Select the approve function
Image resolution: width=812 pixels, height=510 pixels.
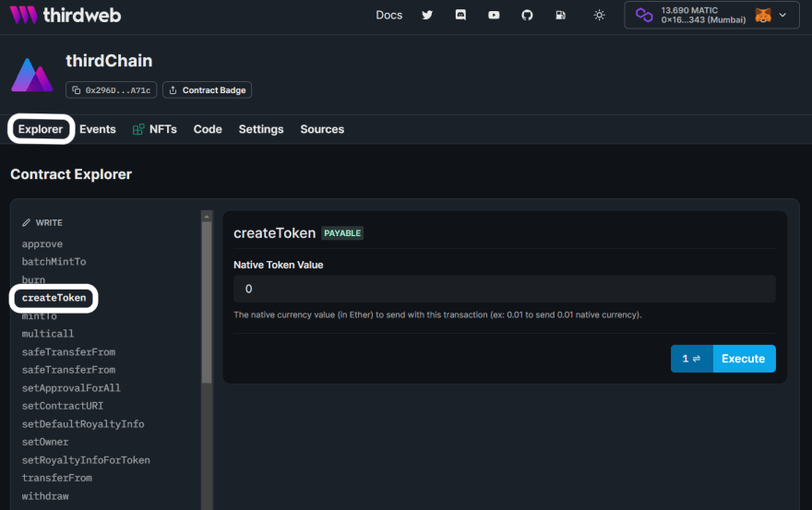point(42,243)
